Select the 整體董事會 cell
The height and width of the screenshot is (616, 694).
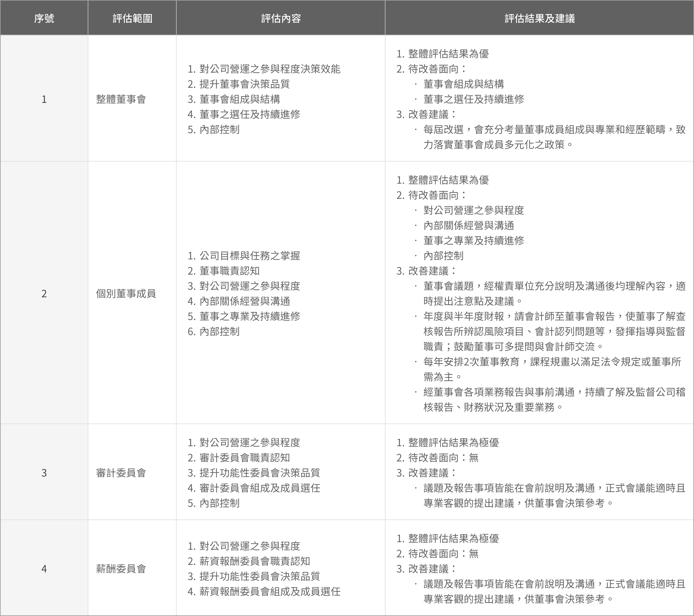[121, 99]
